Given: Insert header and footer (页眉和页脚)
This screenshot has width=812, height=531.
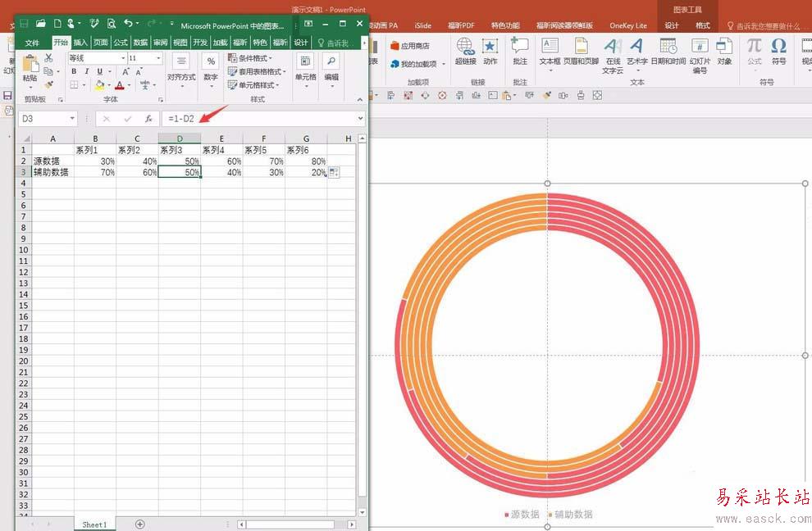Looking at the screenshot, I should point(581,52).
